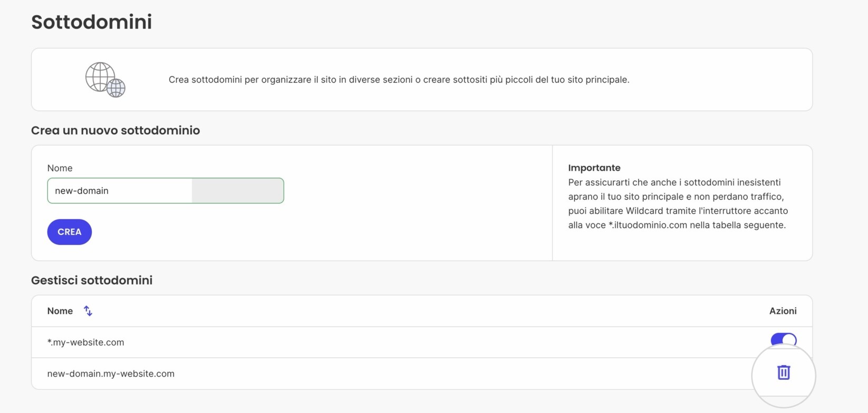Click empty space right of the CREA button
This screenshot has width=868, height=413.
tap(316, 232)
